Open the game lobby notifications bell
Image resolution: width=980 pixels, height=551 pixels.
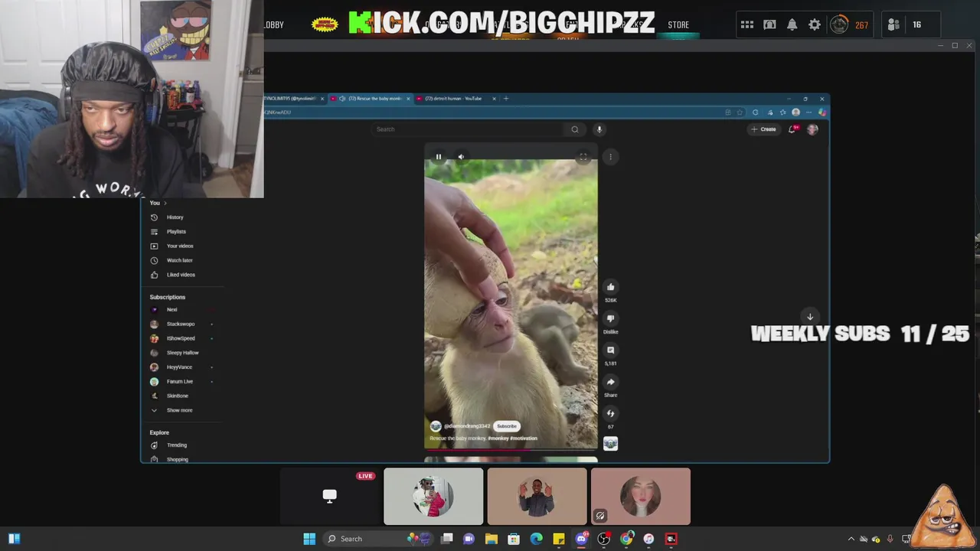(792, 24)
